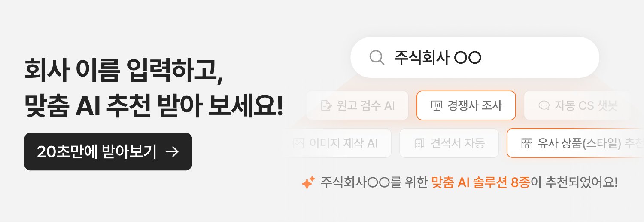Click the document edit icon in 원고 검수 AI

[x=326, y=105]
